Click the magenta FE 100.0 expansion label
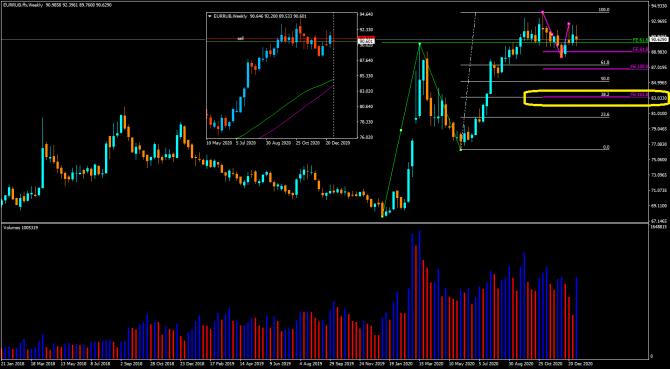Viewport: 670px width, 369px height. pos(640,66)
